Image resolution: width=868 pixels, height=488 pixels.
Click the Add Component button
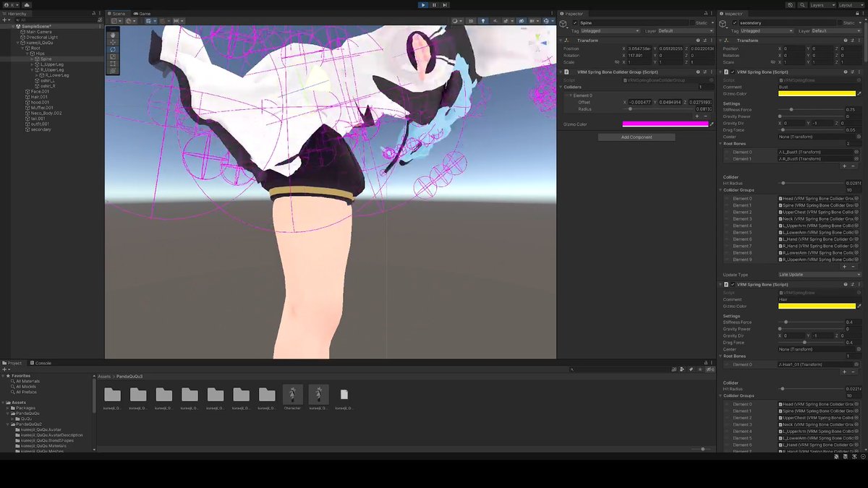point(637,137)
